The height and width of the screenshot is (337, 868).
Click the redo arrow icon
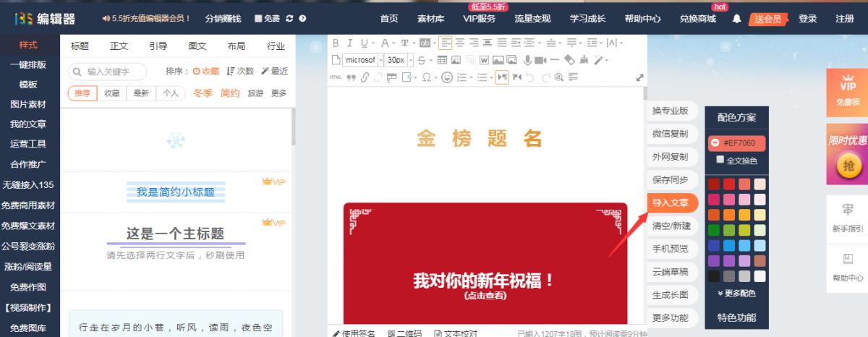pyautogui.click(x=545, y=77)
